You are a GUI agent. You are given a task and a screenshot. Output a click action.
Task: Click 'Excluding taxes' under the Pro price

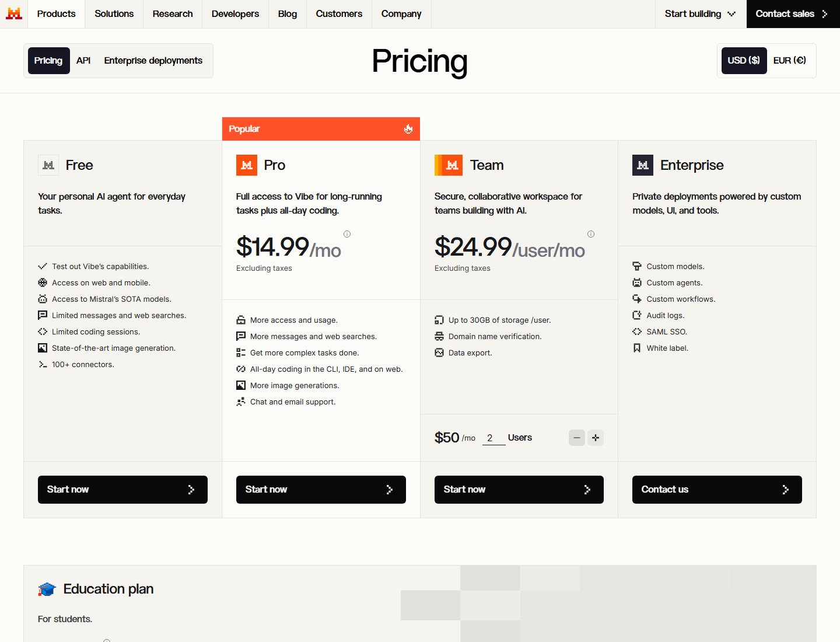(x=264, y=268)
